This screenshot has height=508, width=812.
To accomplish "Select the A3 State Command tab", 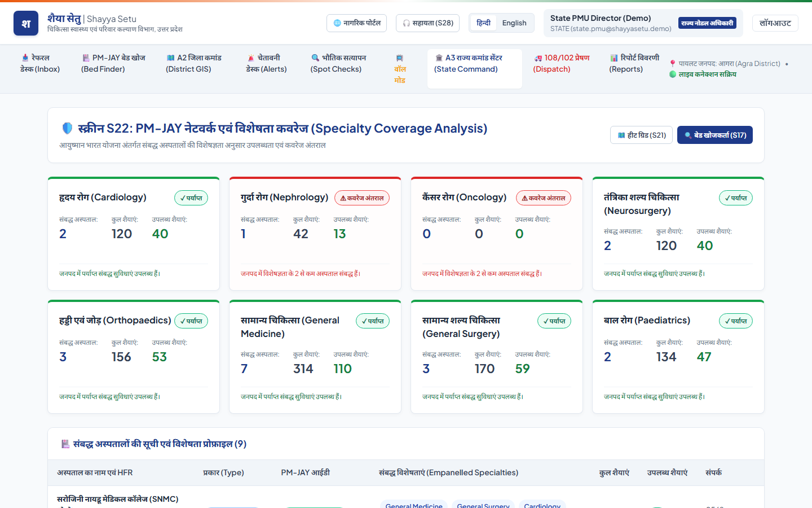I will point(474,68).
